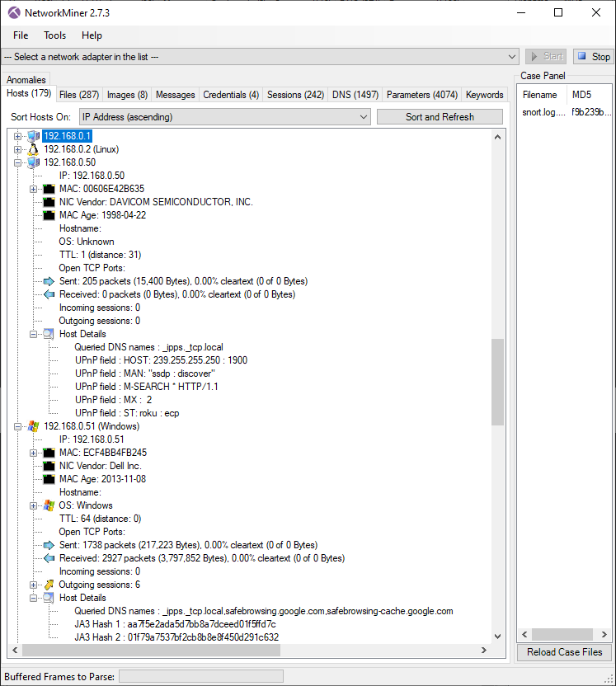Click the NIC icon beside NIC Vendor: Dell Inc.
The width and height of the screenshot is (616, 686).
(x=49, y=466)
